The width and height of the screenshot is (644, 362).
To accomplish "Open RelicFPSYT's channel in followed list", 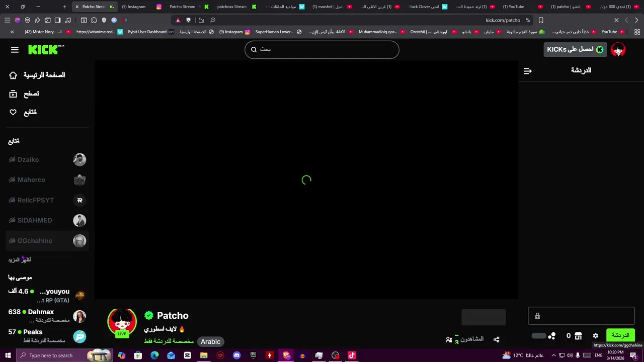I will 47,200.
